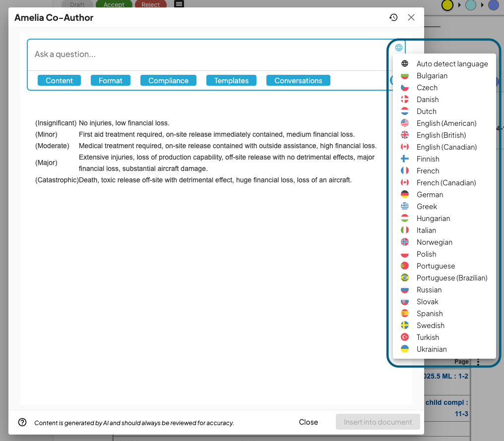Select Italian language option
This screenshot has height=441, width=504.
[x=444, y=230]
